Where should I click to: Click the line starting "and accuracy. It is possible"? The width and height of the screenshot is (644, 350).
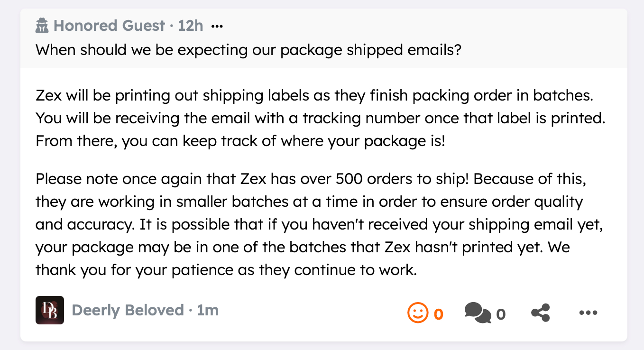[x=319, y=225]
